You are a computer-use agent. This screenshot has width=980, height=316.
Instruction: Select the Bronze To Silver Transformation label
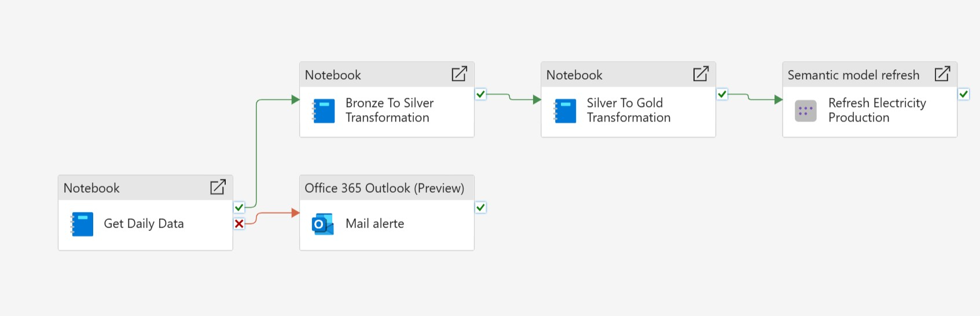390,110
